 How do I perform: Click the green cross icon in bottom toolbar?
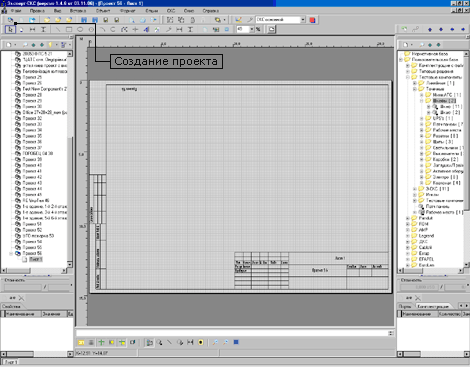[101, 342]
